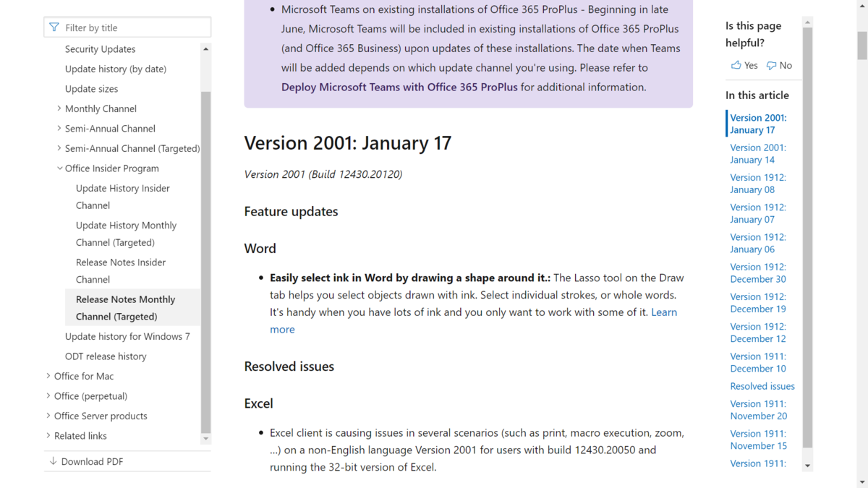The width and height of the screenshot is (868, 488).
Task: Jump to Version 1912: January 06
Action: point(758,242)
